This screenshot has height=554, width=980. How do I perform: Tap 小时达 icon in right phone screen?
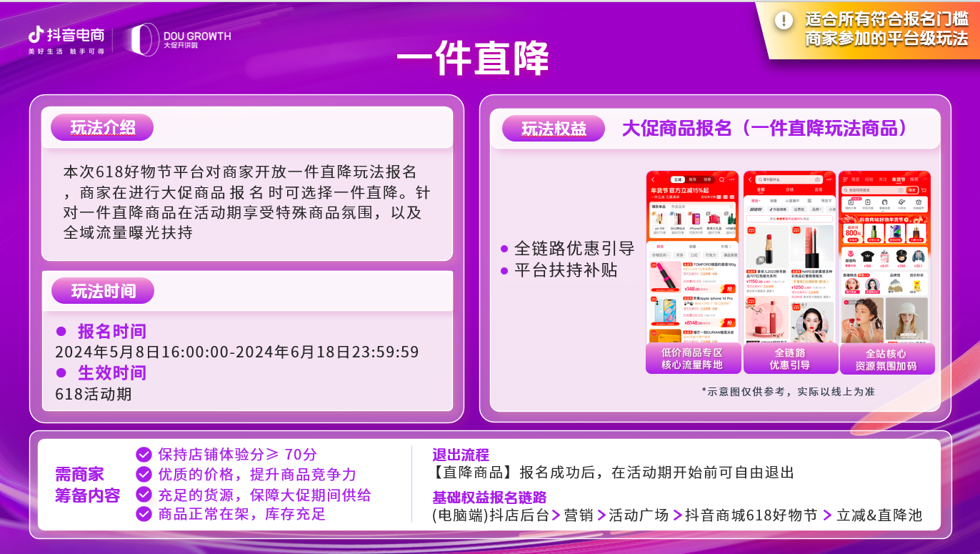[x=901, y=204]
